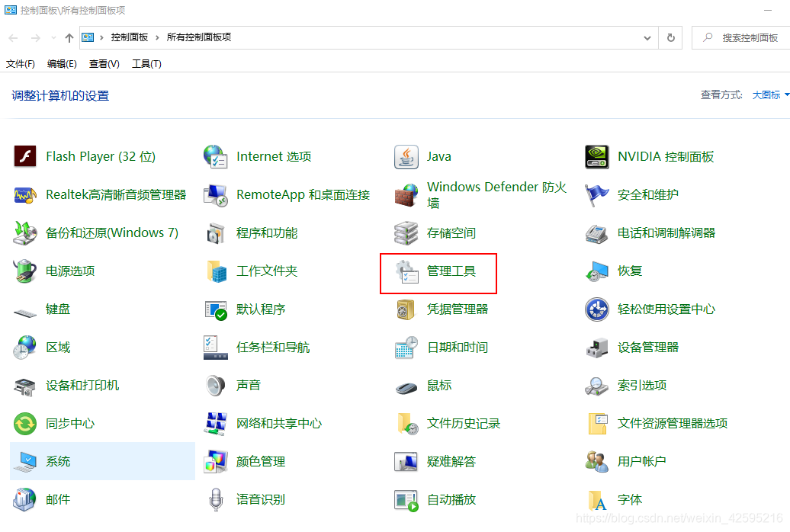Open the 自动播放 icon

point(406,500)
